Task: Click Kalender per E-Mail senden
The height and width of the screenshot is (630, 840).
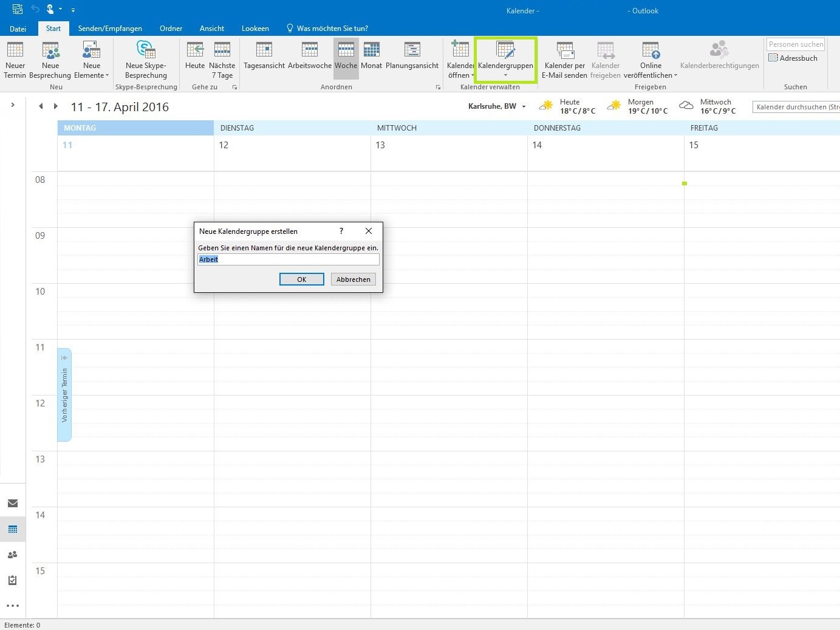Action: pos(565,60)
